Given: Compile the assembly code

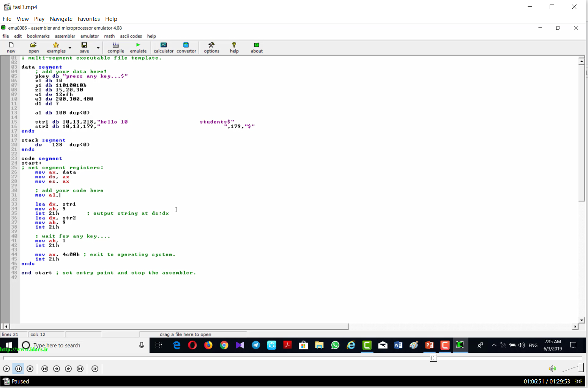Looking at the screenshot, I should 116,47.
